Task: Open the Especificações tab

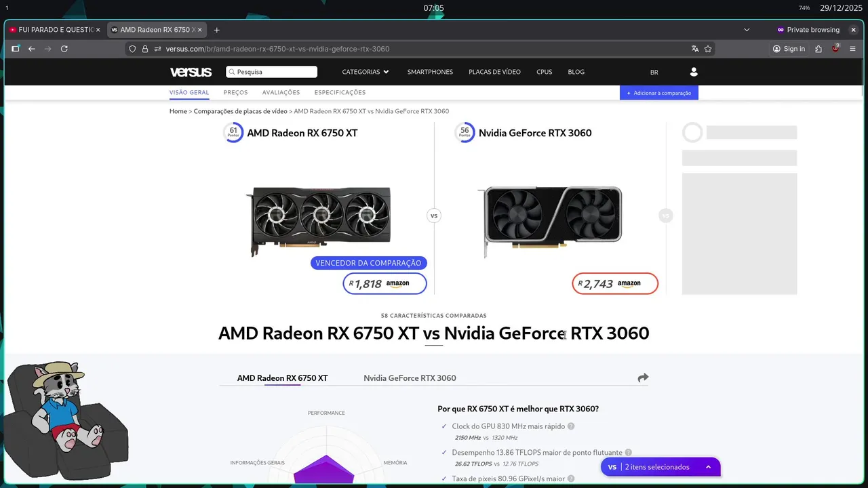Action: click(x=340, y=92)
